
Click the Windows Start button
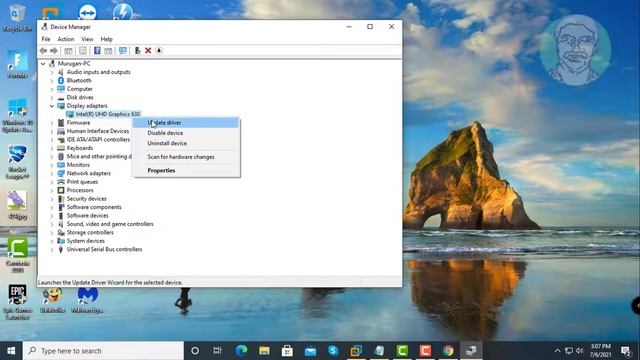(x=11, y=351)
